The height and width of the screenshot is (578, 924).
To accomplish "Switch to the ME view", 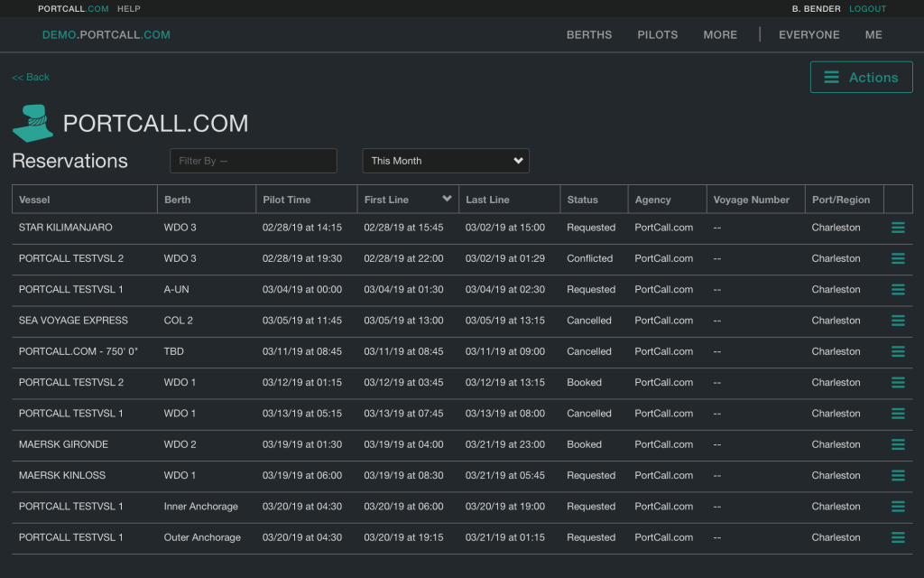I will 873,34.
